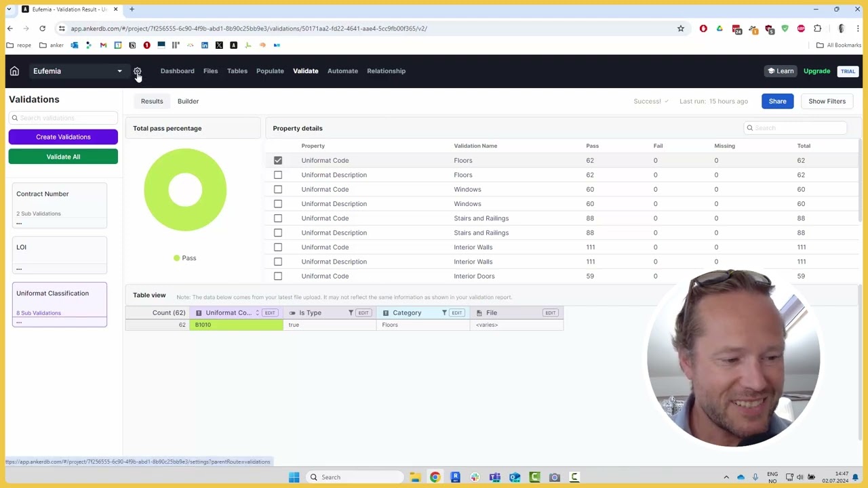Bookmark this page with the star icon
The height and width of the screenshot is (488, 868).
(681, 28)
